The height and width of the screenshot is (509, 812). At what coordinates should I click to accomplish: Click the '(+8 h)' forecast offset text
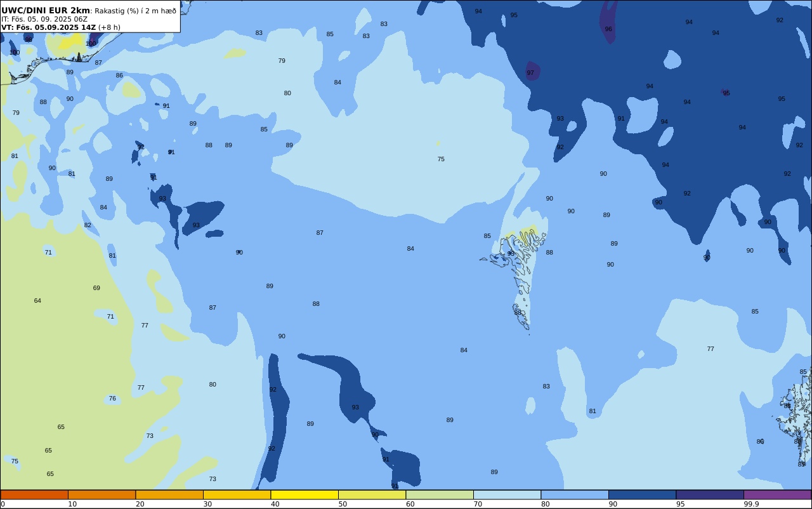tap(109, 27)
